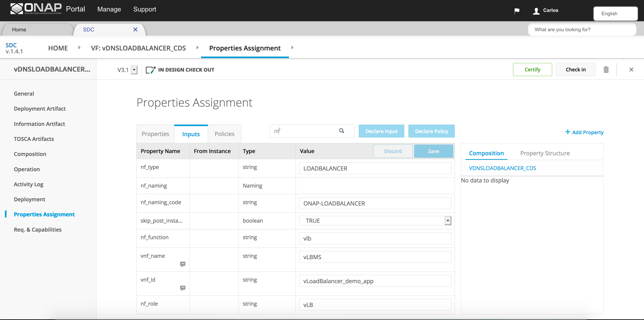Open the General section in sidebar
Image resolution: width=644 pixels, height=320 pixels.
tap(24, 94)
